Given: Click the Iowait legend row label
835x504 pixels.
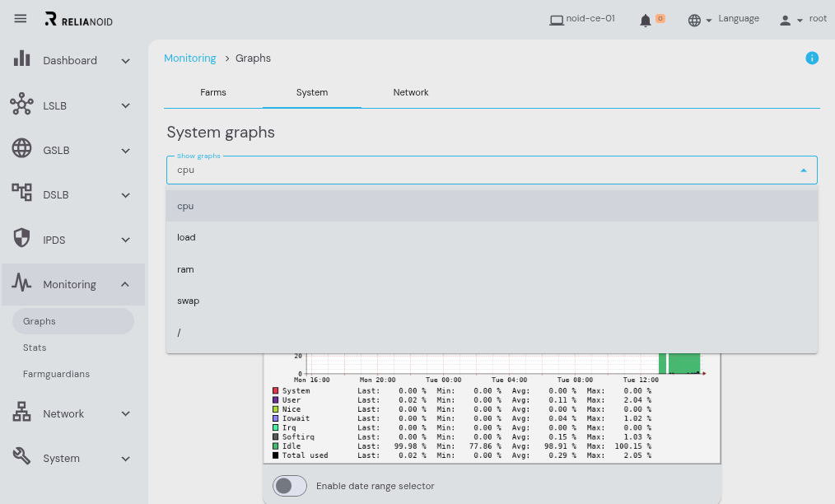Looking at the screenshot, I should [296, 418].
